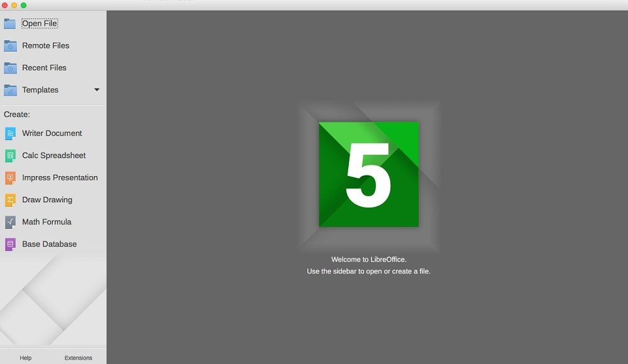Screen dimensions: 628x364
Task: Click the Base Database icon
Action: tap(11, 245)
